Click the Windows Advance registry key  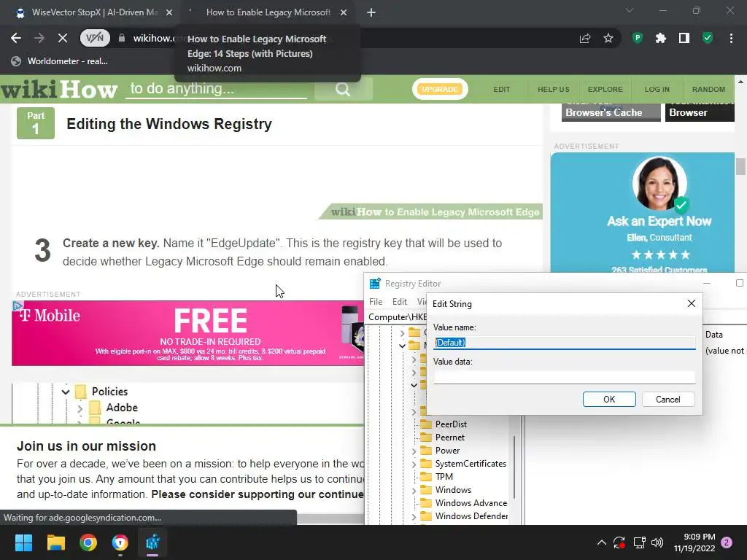[471, 503]
